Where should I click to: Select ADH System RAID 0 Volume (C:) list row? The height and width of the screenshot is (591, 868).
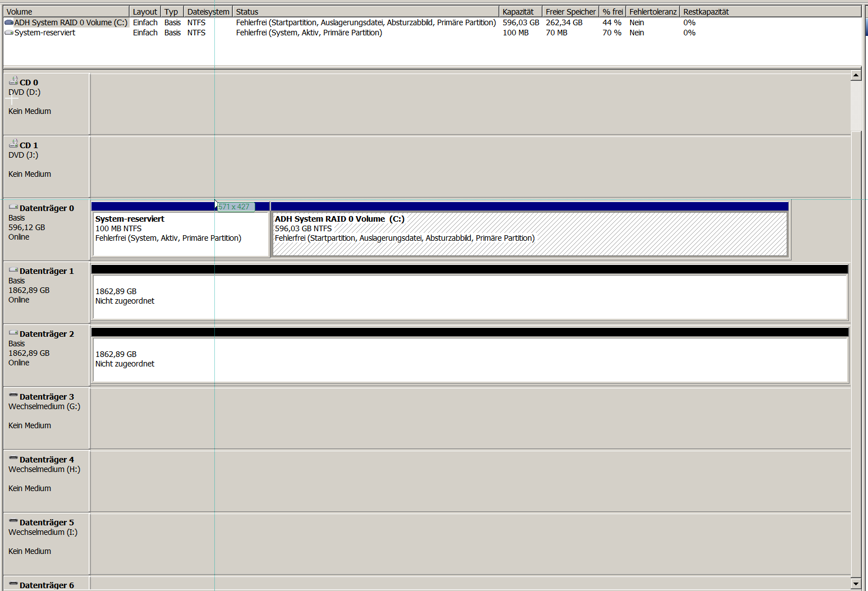(x=432, y=22)
